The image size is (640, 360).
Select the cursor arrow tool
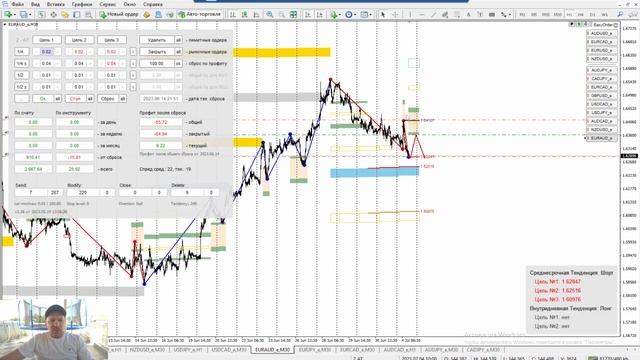pos(383,14)
